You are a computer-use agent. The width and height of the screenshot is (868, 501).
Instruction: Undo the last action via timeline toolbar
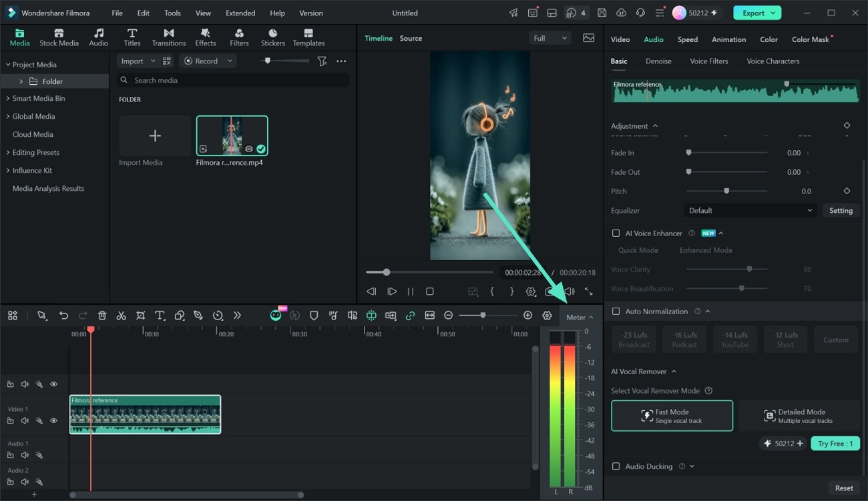pyautogui.click(x=63, y=316)
